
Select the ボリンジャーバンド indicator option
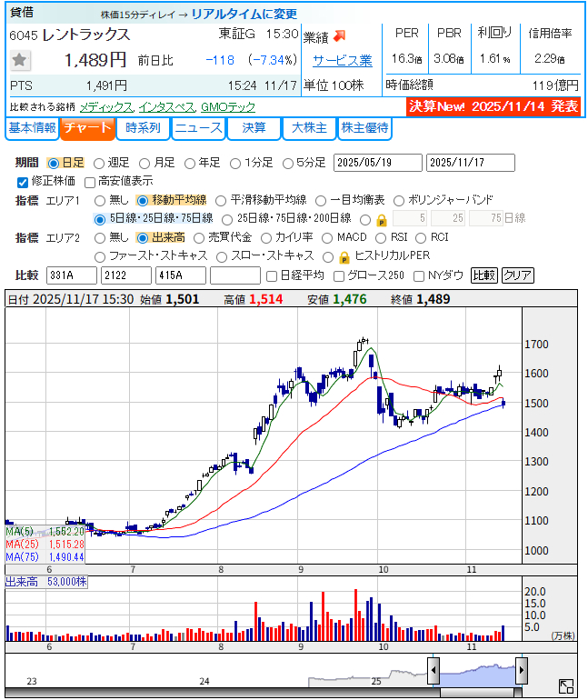400,200
